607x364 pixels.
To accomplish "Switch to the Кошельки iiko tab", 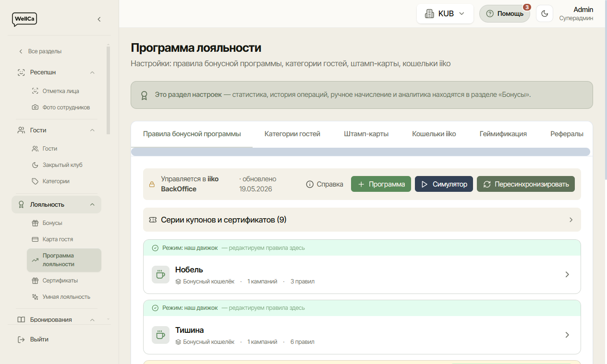I will pos(434,134).
